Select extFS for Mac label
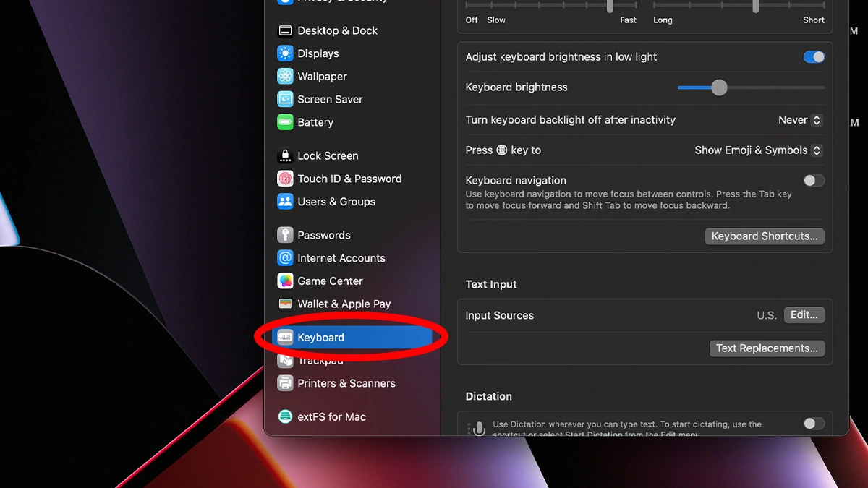 [x=331, y=416]
